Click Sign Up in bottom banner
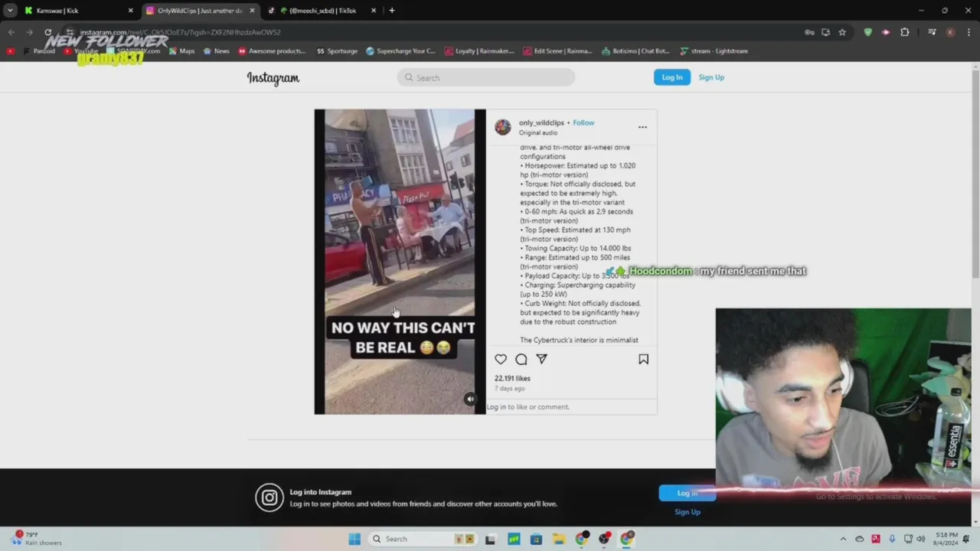Image resolution: width=980 pixels, height=551 pixels. pos(688,512)
